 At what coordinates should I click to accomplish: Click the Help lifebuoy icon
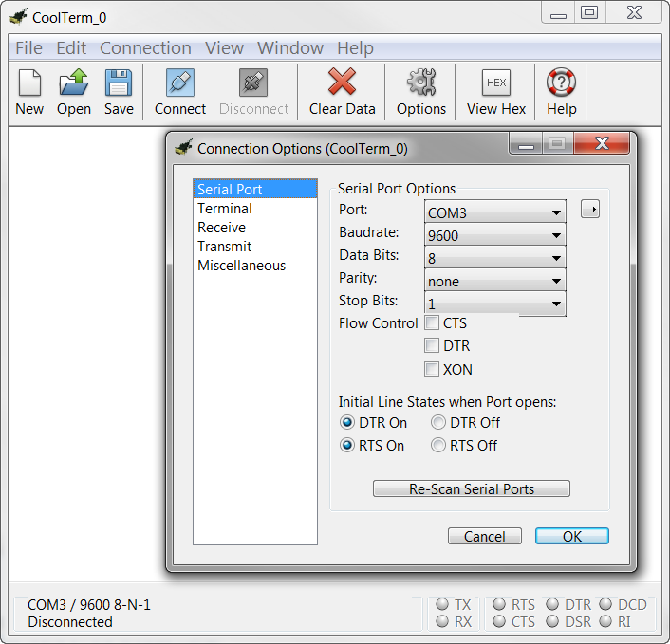561,84
